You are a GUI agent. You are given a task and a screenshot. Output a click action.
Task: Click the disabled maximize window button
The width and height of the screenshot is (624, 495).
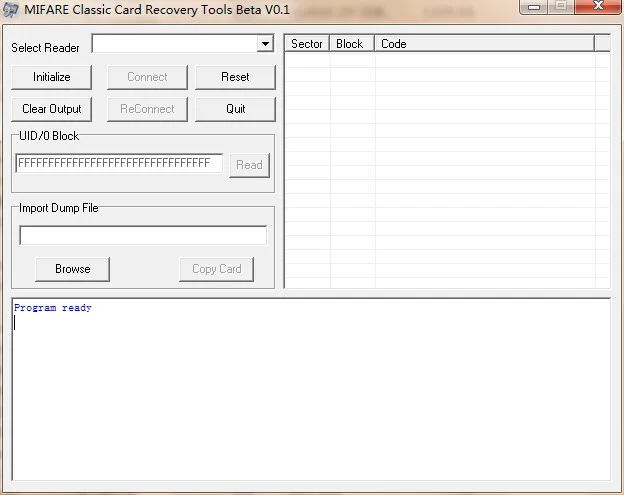(561, 6)
